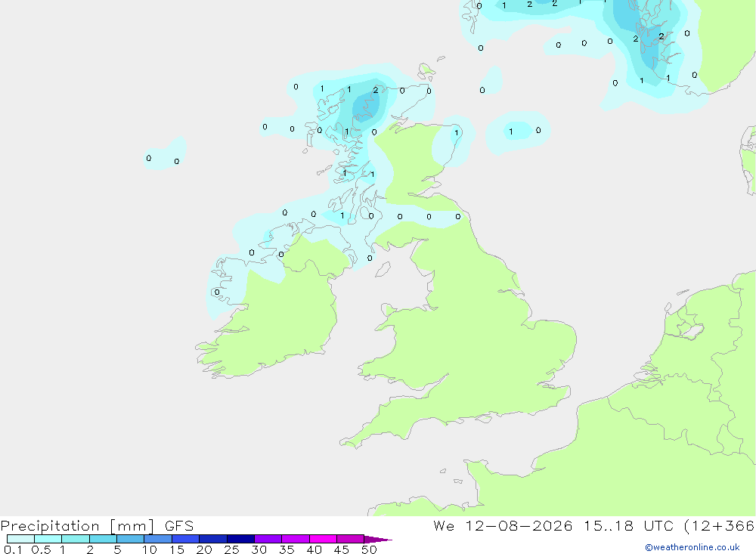Click the '10' legend scale label
The width and height of the screenshot is (756, 554).
(150, 549)
